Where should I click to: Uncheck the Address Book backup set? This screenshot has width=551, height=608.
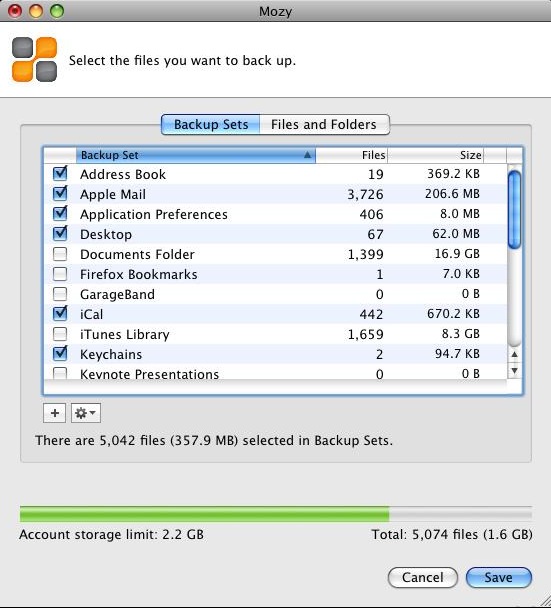60,173
